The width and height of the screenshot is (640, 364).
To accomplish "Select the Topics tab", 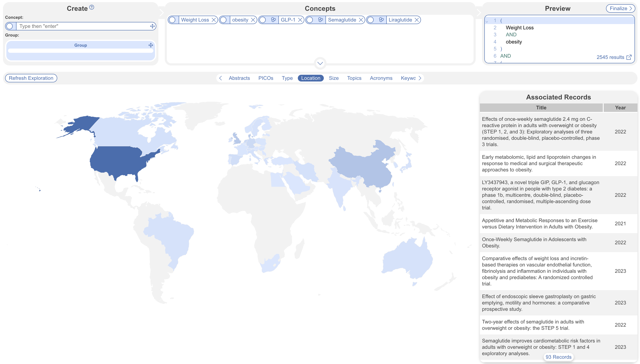I will pyautogui.click(x=355, y=78).
